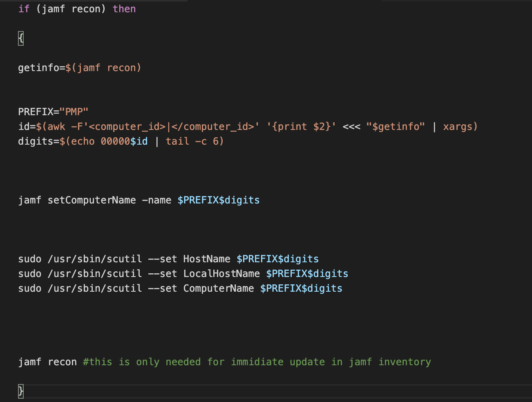Click '<computer_id>|</computer_id>' awk delimiter text
532x402 pixels.
pos(172,127)
